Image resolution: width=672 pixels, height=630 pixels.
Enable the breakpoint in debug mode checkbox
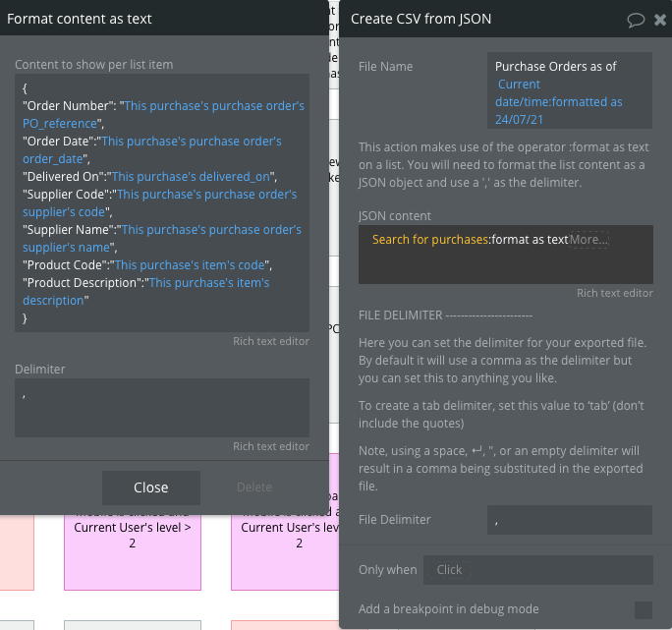[644, 609]
